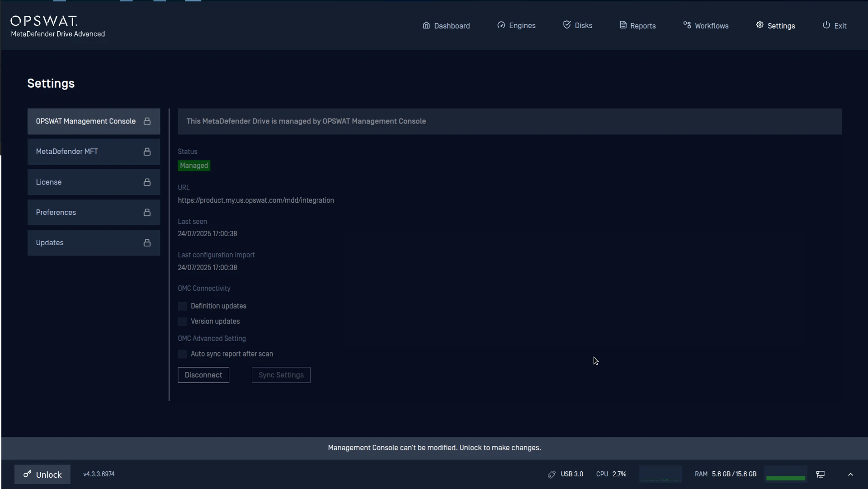Screen dimensions: 868x489
Task: Click the Unlock button
Action: coord(42,475)
